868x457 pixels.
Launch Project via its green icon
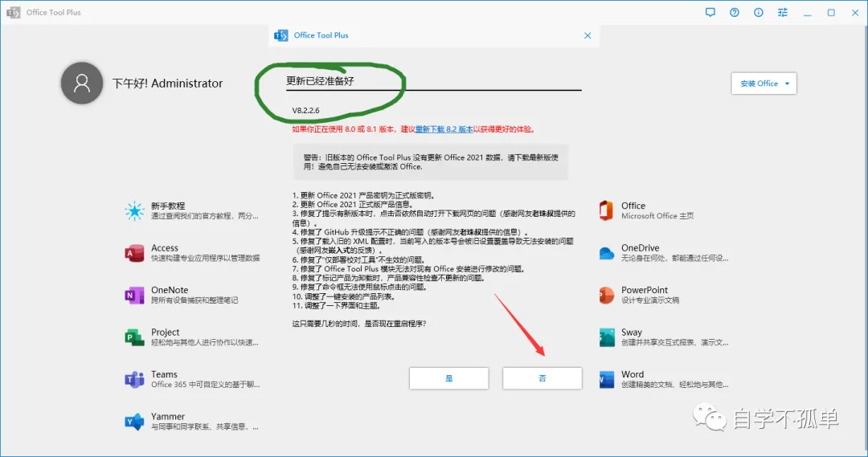pyautogui.click(x=134, y=337)
